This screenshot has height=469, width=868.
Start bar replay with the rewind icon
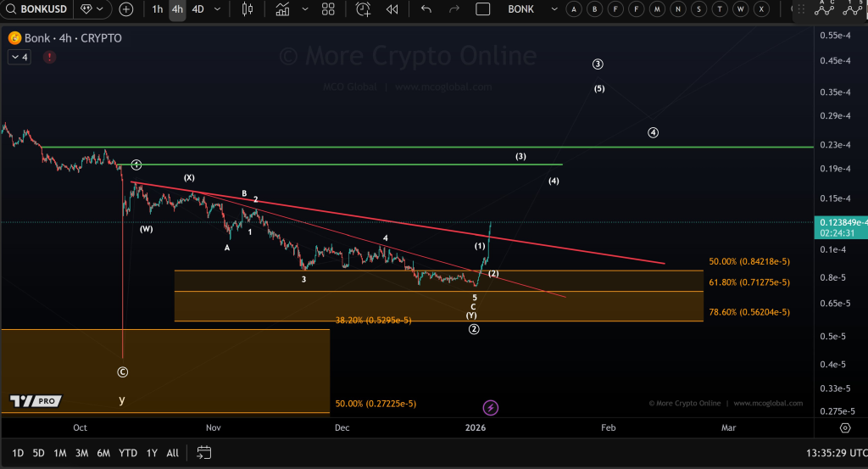pyautogui.click(x=392, y=8)
